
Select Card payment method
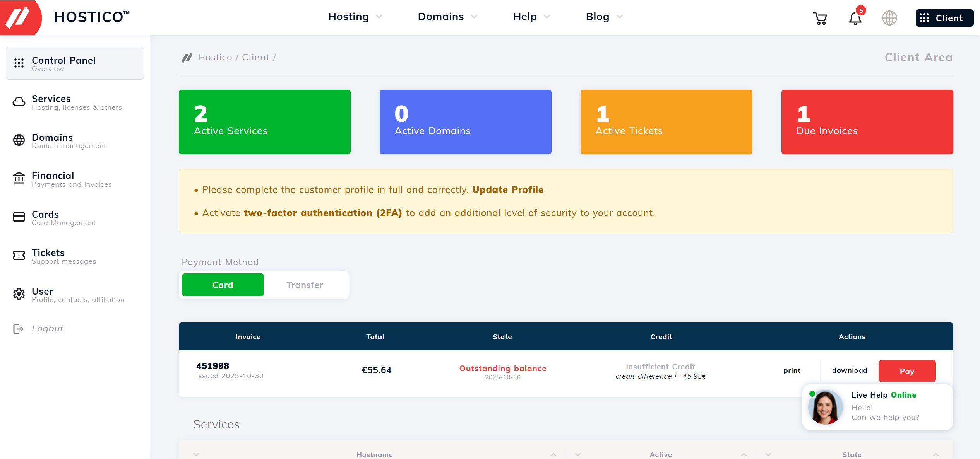[x=223, y=285]
